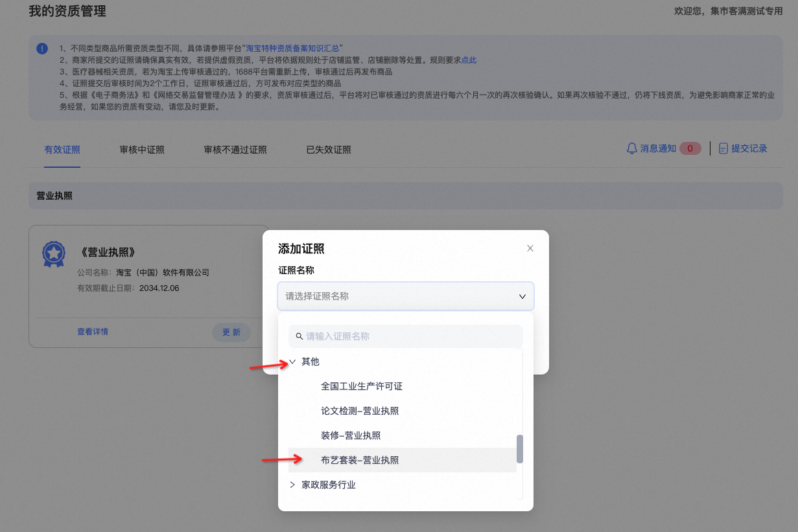
Task: Click the 《营业执照》 card title
Action: [109, 252]
